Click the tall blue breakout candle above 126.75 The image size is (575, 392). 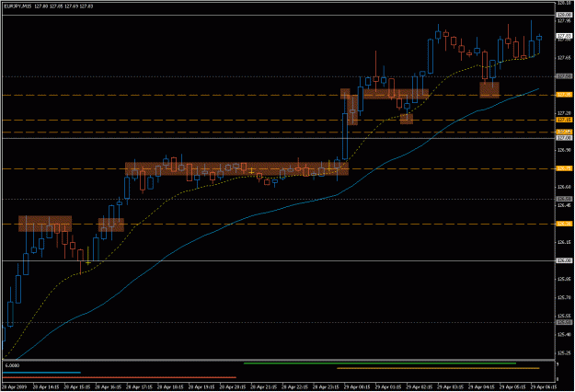(x=345, y=136)
